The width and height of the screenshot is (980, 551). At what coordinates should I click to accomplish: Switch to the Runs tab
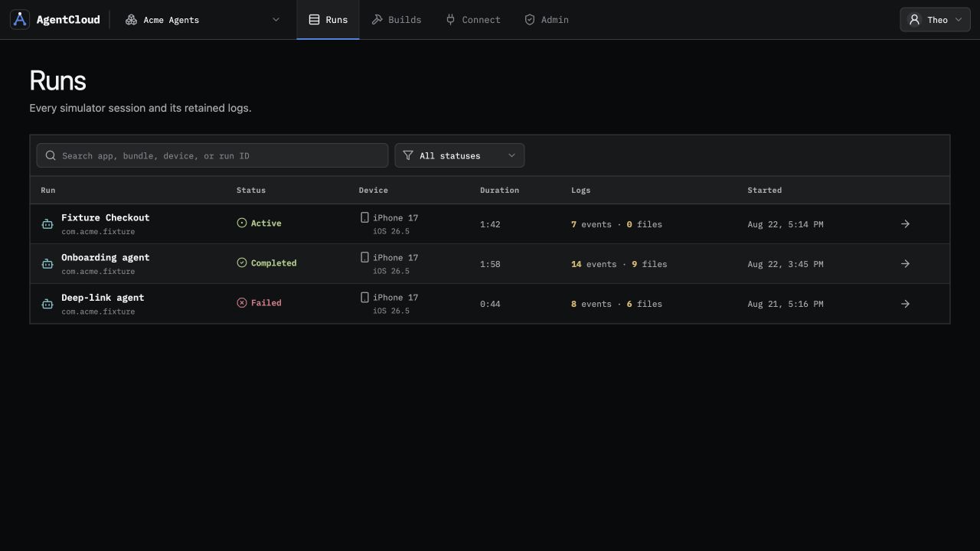pyautogui.click(x=328, y=20)
